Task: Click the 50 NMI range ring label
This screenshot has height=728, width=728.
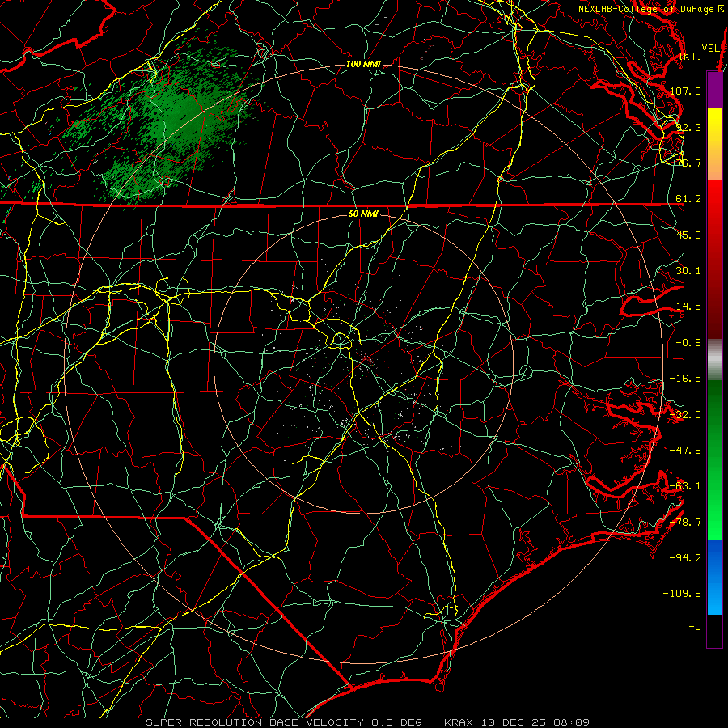Action: click(x=363, y=214)
